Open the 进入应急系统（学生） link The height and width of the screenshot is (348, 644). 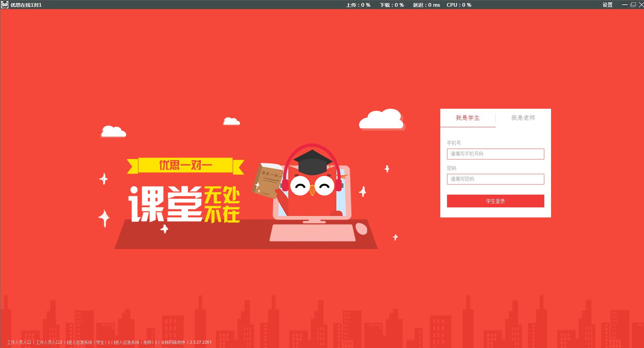pyautogui.click(x=88, y=342)
